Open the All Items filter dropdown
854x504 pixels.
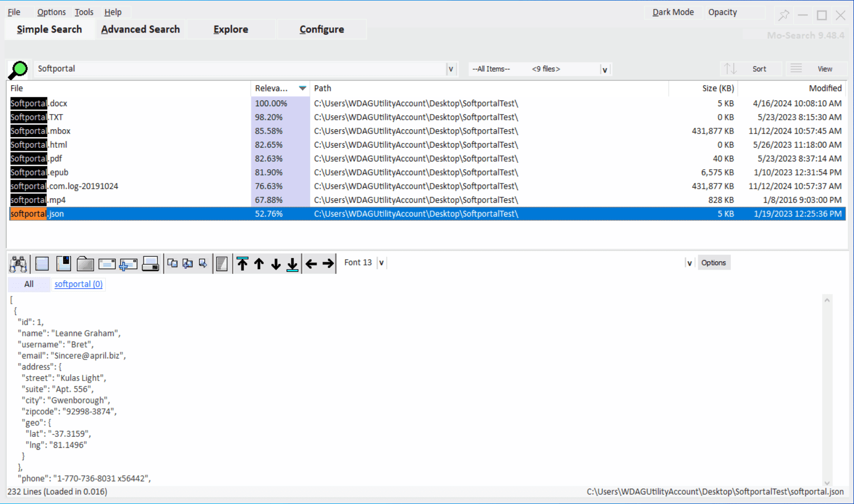tap(605, 69)
